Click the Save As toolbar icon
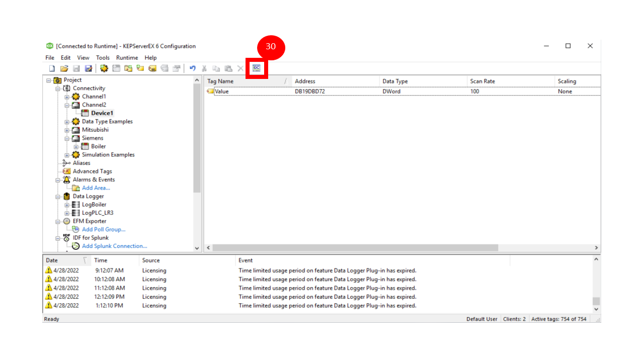644x362 pixels. click(89, 68)
